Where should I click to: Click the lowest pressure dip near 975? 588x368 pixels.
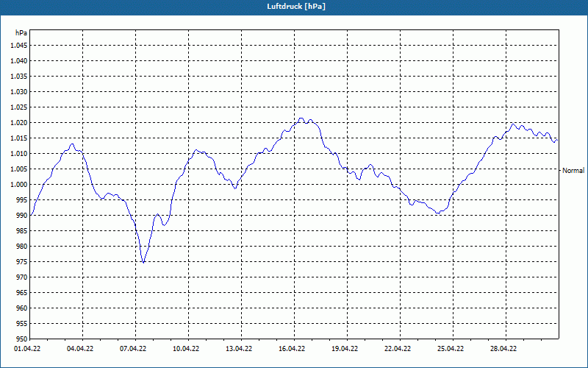point(143,262)
